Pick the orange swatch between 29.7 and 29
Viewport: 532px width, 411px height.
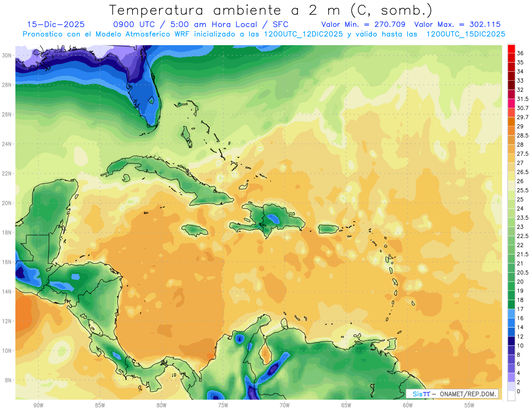point(511,121)
